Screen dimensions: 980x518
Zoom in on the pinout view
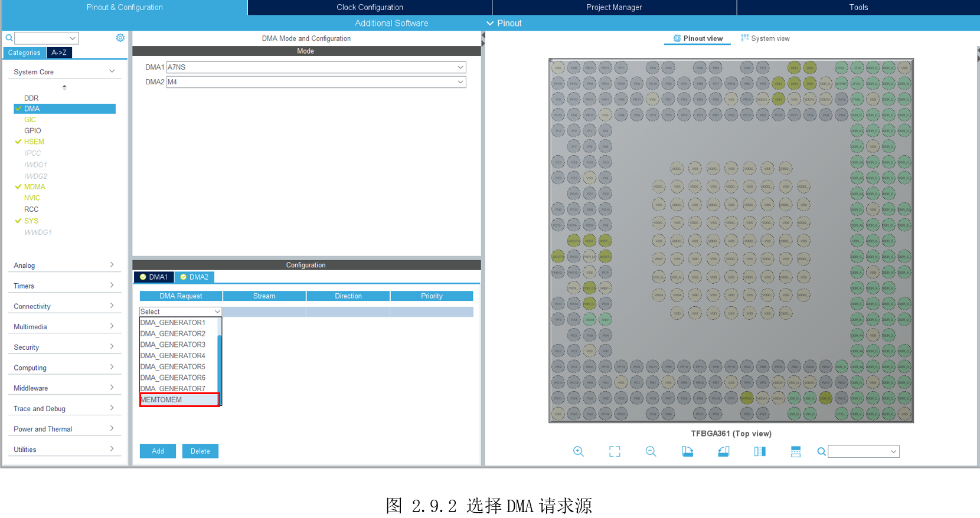pyautogui.click(x=579, y=451)
